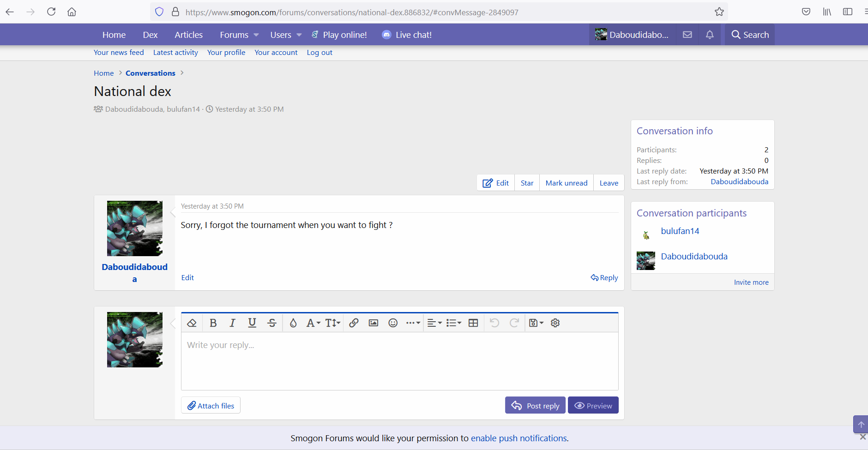The width and height of the screenshot is (868, 450).
Task: Open the Daboudidabo... account menu
Action: [x=632, y=35]
